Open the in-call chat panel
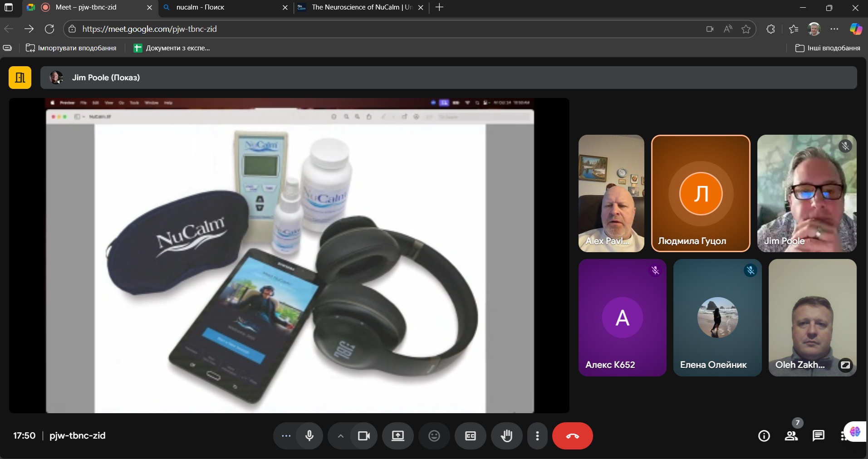 click(x=819, y=436)
